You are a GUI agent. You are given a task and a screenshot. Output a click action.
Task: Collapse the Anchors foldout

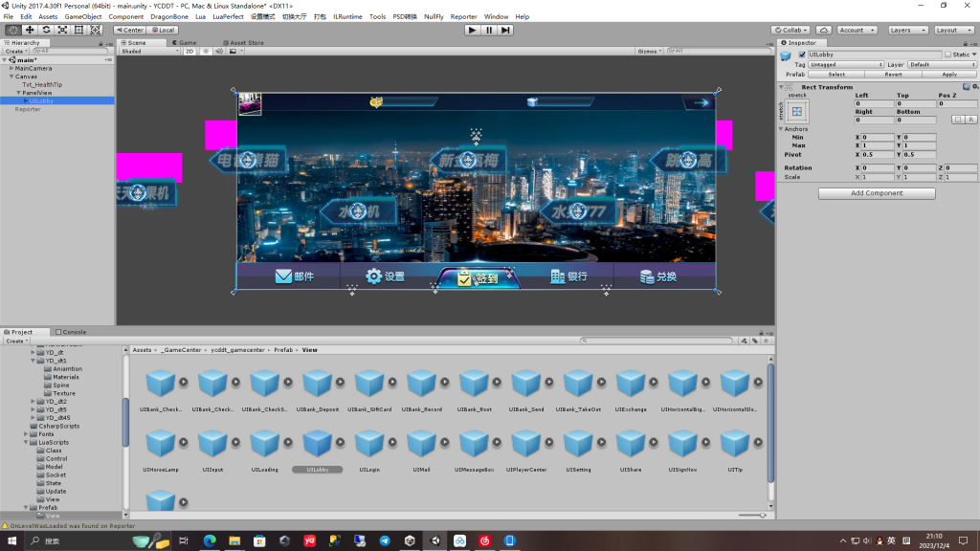[x=781, y=129]
